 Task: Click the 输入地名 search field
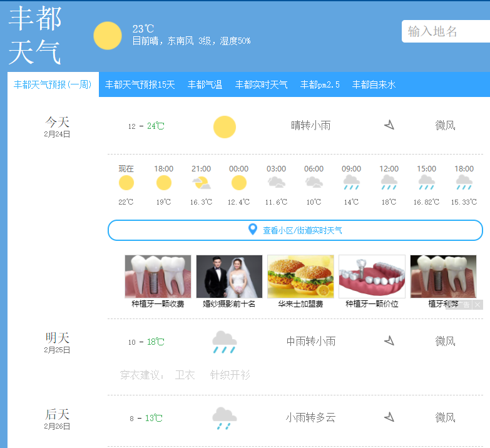coord(446,31)
